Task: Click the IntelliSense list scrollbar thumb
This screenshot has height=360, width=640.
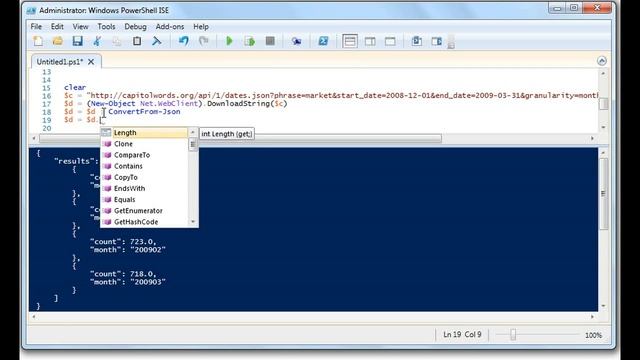Action: tap(193, 144)
